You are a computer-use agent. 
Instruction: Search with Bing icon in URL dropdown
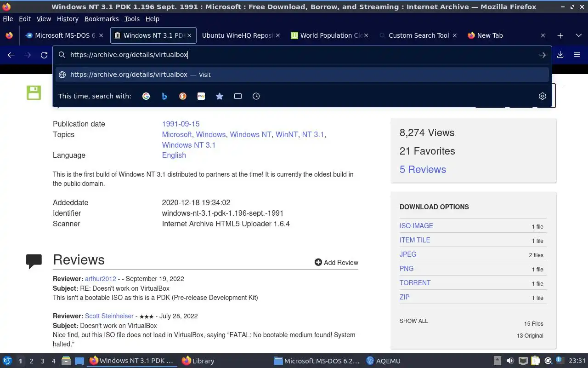164,96
